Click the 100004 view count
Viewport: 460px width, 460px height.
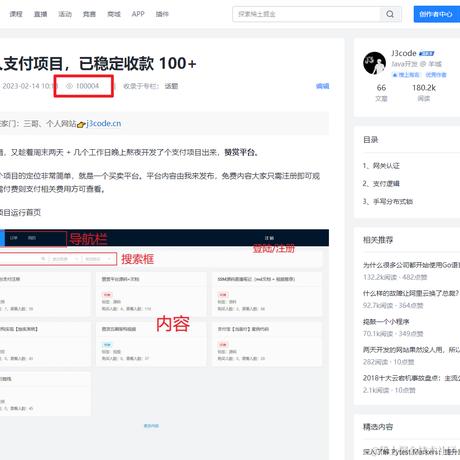[x=87, y=86]
